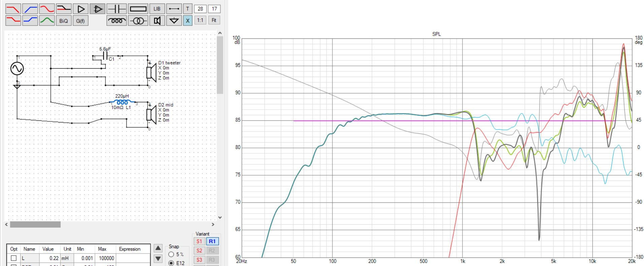This screenshot has width=644, height=266.
Task: Add a transformer component from the toolbar
Action: point(138,21)
